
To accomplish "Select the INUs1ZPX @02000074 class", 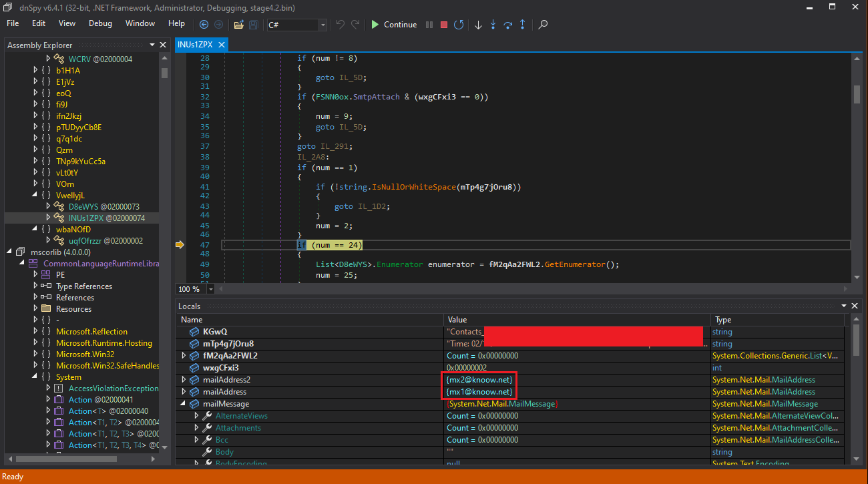I will click(x=107, y=218).
